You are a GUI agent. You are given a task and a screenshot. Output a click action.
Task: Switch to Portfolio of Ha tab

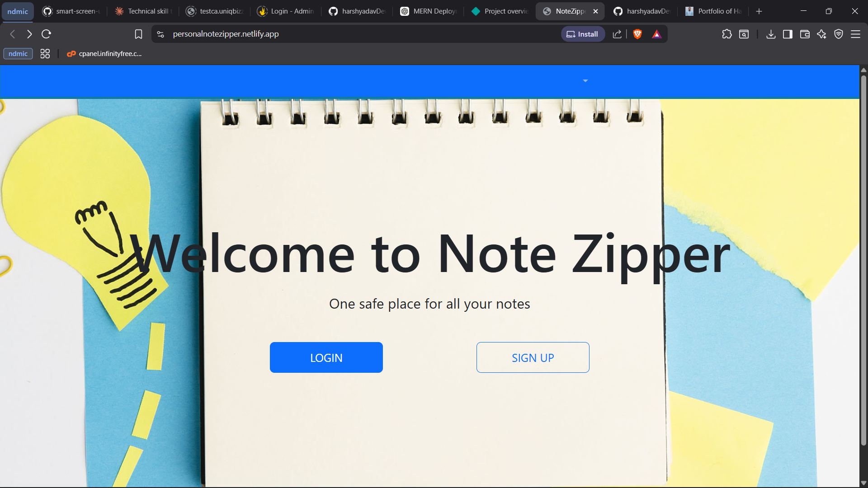713,11
